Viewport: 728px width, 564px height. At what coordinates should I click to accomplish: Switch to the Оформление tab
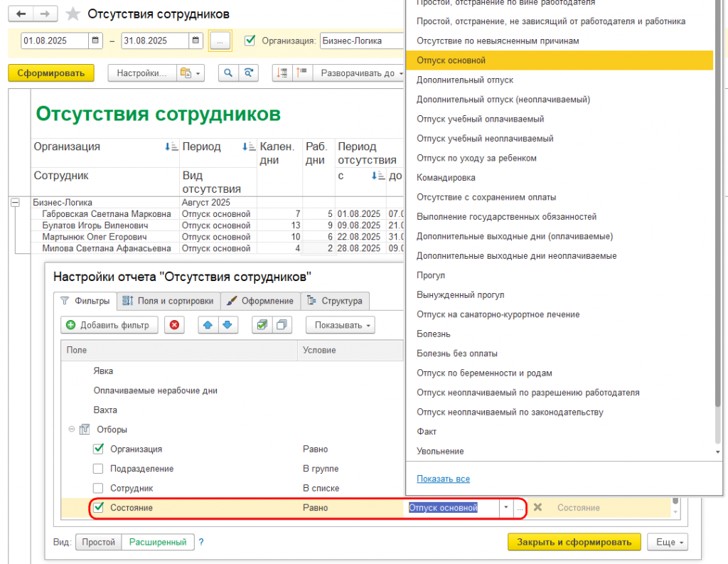point(260,301)
